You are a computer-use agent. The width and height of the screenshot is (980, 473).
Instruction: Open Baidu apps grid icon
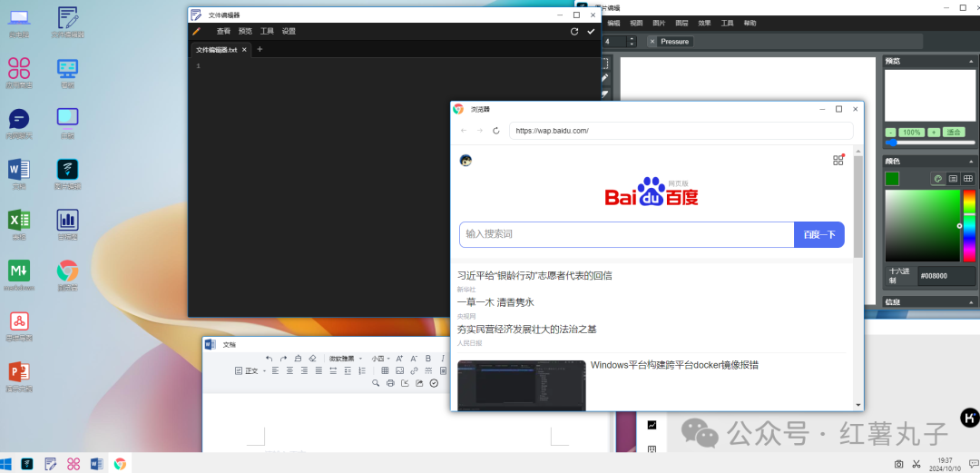838,160
